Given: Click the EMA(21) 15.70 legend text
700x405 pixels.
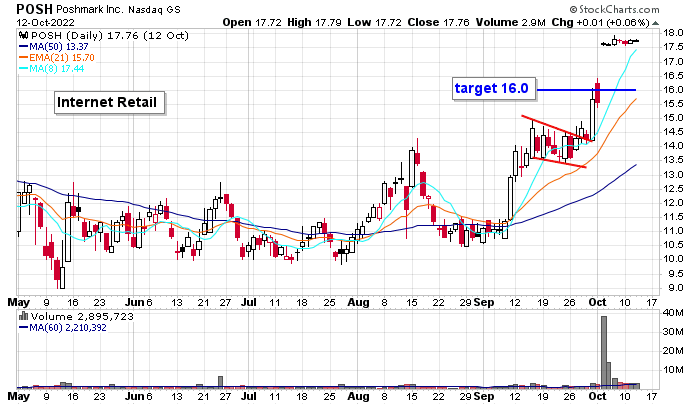Looking at the screenshot, I should [x=62, y=58].
